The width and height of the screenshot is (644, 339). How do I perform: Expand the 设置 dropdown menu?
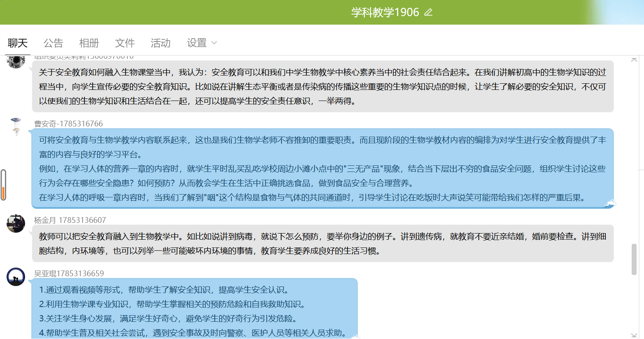[197, 43]
